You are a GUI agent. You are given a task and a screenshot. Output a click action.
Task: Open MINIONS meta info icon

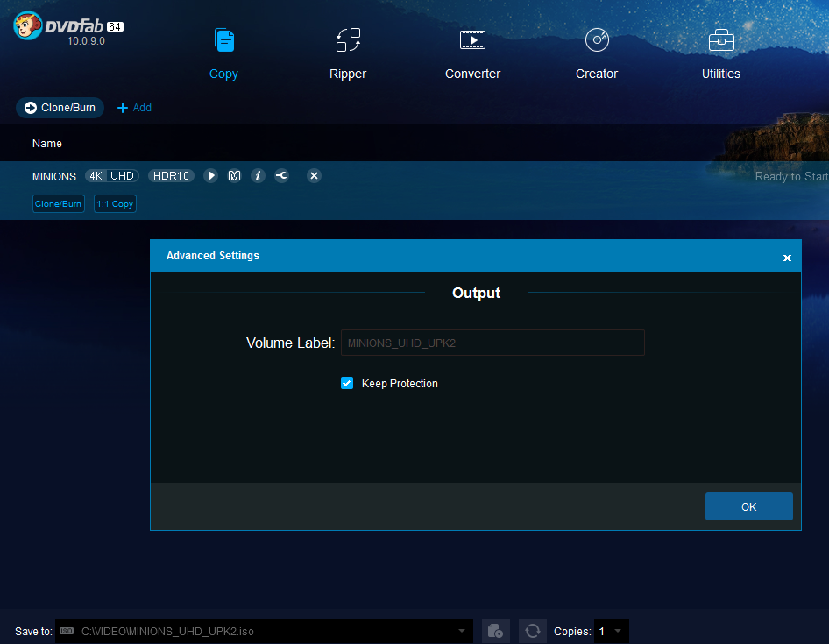coord(234,176)
